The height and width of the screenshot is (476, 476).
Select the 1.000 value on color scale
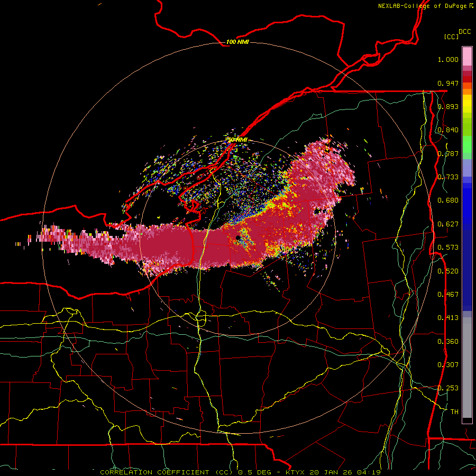448,59
